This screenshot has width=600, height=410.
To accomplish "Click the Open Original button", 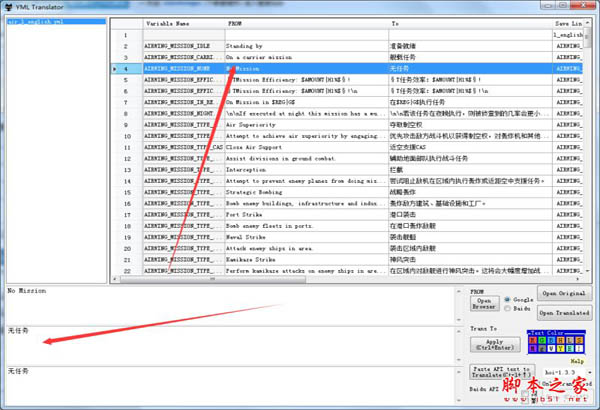I will click(x=564, y=294).
